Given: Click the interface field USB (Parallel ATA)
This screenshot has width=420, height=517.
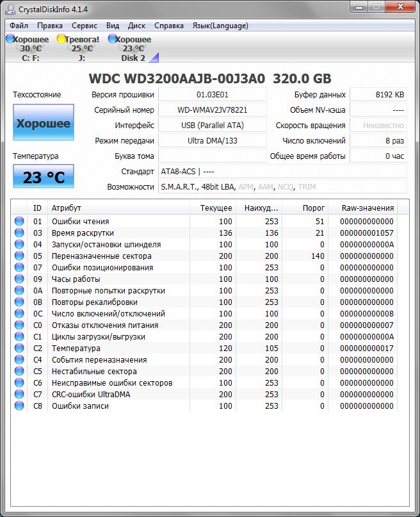Looking at the screenshot, I should click(x=213, y=126).
